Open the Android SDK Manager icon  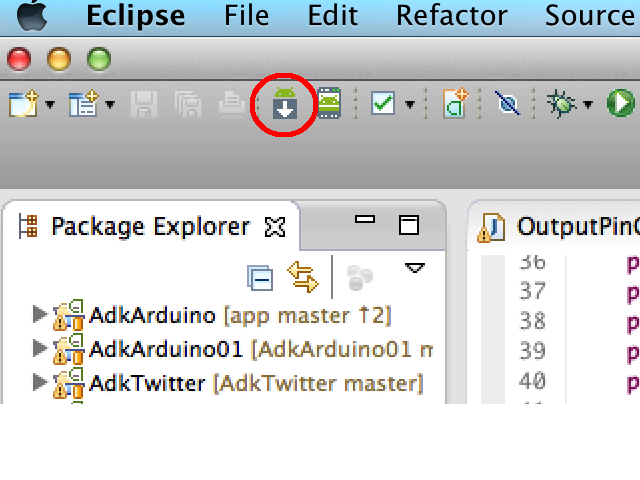click(x=285, y=103)
